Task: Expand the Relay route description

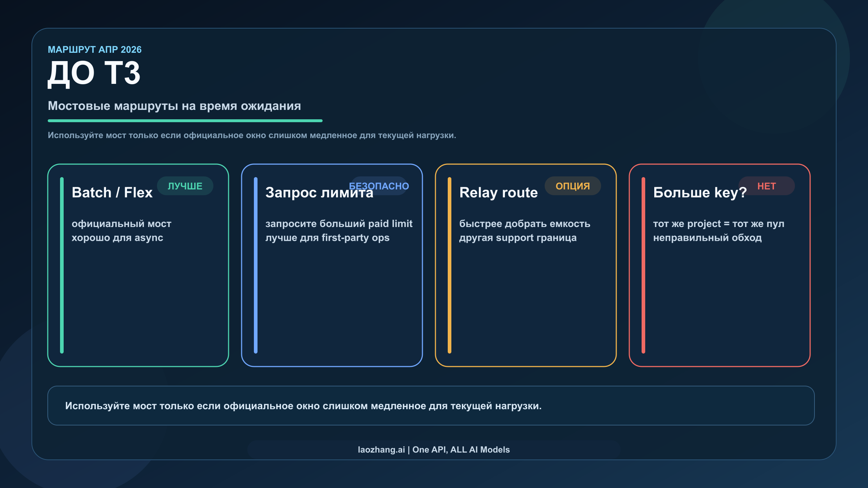Action: 524,231
